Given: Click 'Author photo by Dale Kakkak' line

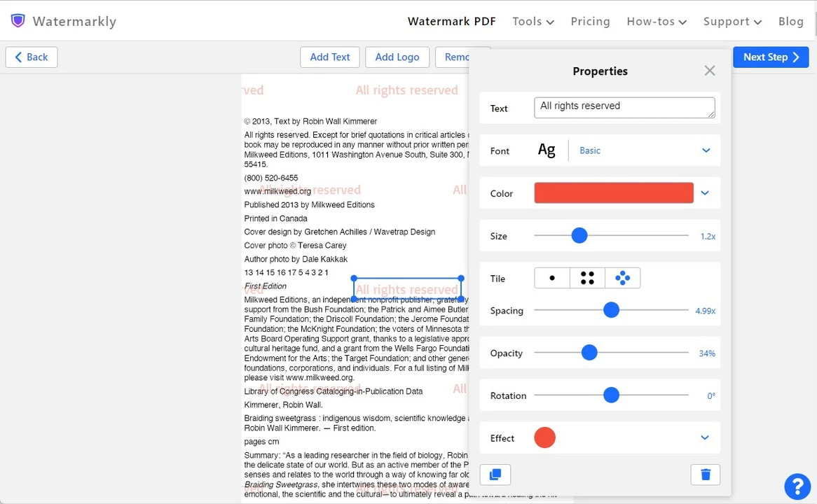Looking at the screenshot, I should [296, 259].
